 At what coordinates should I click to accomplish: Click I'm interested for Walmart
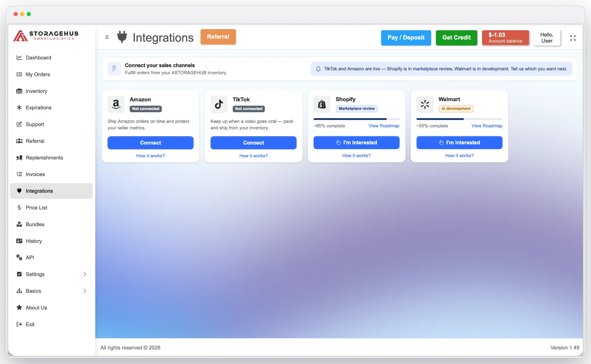point(460,142)
